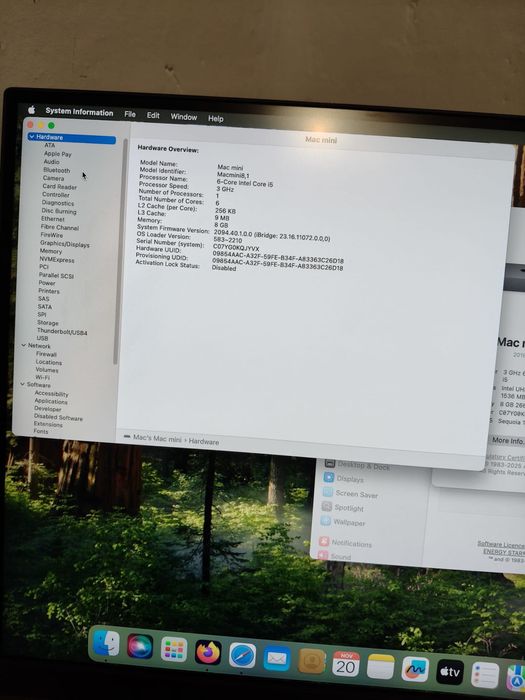Screen dimensions: 525x700
Task: Open Notes from the Dock
Action: pos(380,667)
